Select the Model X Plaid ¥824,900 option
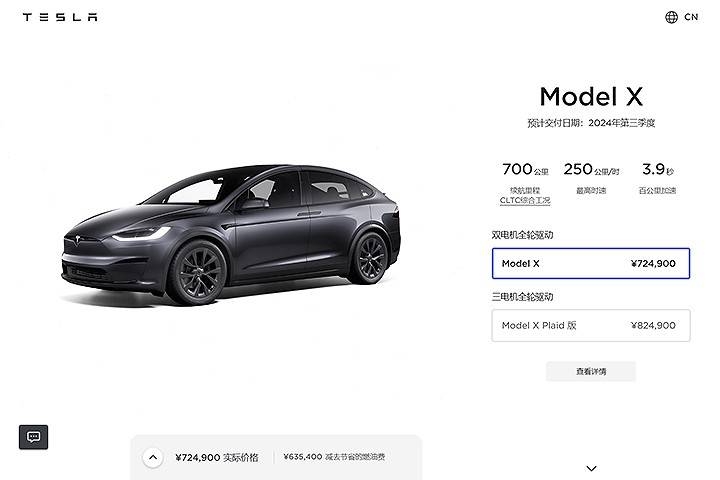720x480 pixels. point(591,325)
